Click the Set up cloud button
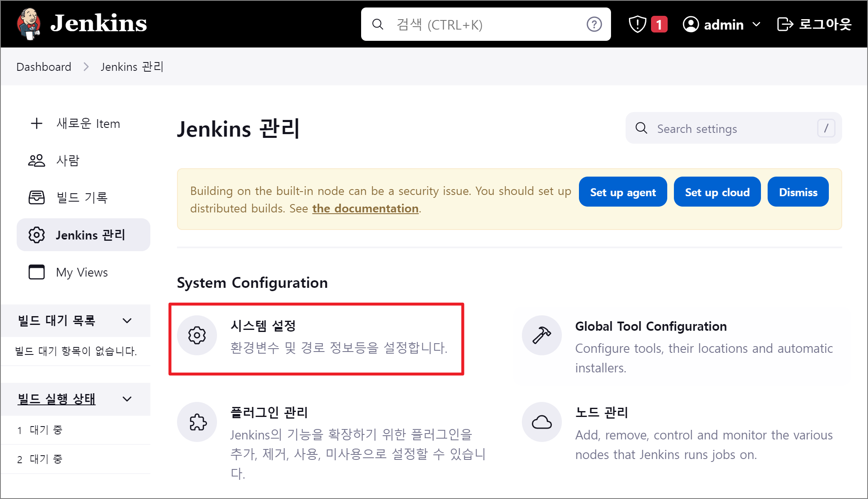This screenshot has height=499, width=868. pos(717,192)
